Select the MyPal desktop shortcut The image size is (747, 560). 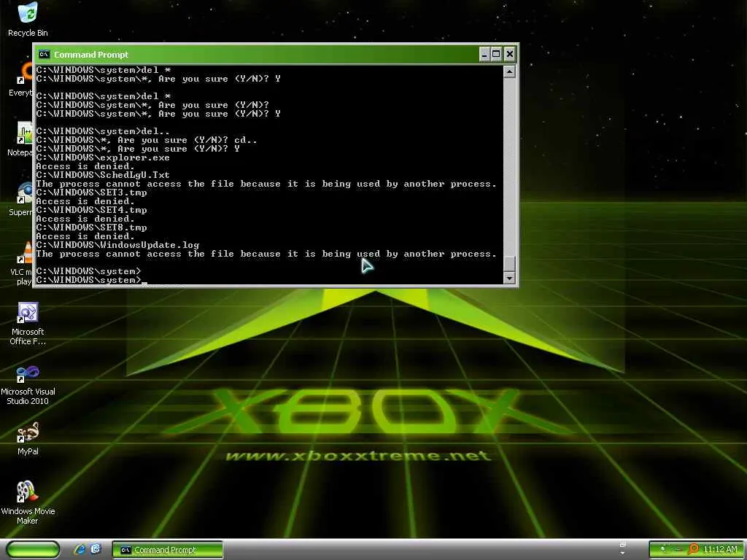coord(28,438)
